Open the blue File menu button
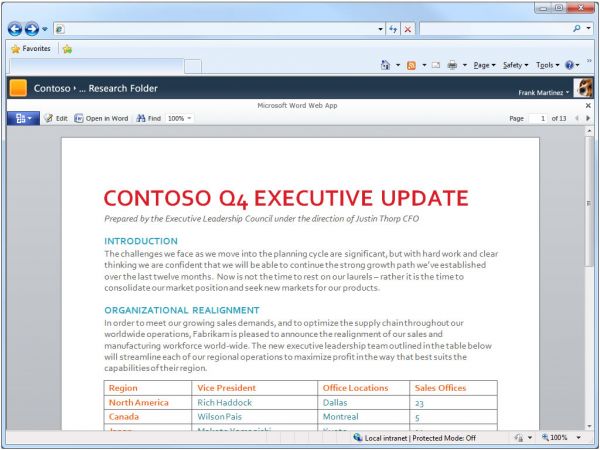Image resolution: width=600 pixels, height=450 pixels. (x=23, y=119)
